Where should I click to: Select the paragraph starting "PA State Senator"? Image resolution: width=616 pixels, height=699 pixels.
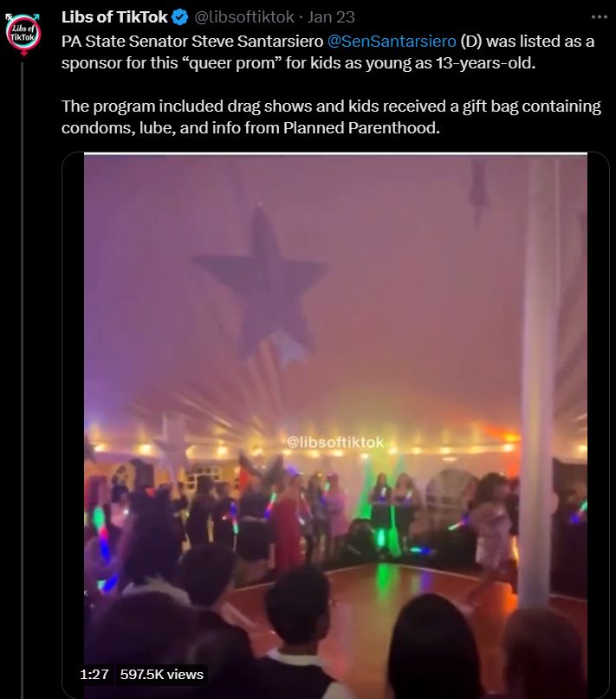tap(327, 52)
